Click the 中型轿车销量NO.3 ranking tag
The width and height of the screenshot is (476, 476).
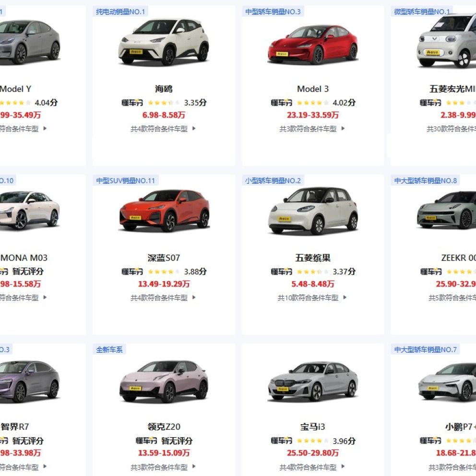(x=273, y=12)
